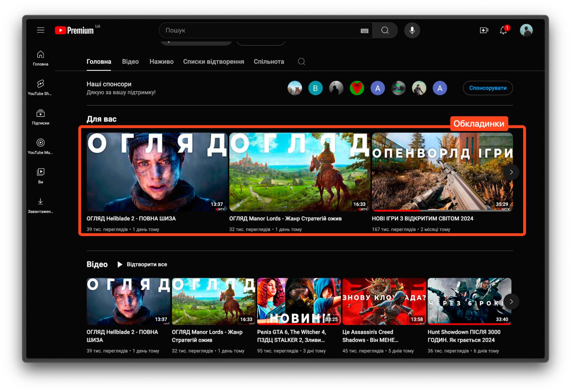Open the create video icon

(x=484, y=30)
